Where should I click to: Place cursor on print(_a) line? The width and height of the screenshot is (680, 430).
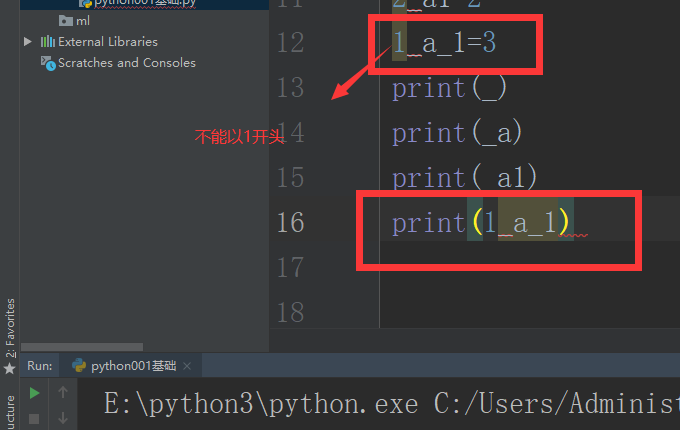pyautogui.click(x=457, y=133)
